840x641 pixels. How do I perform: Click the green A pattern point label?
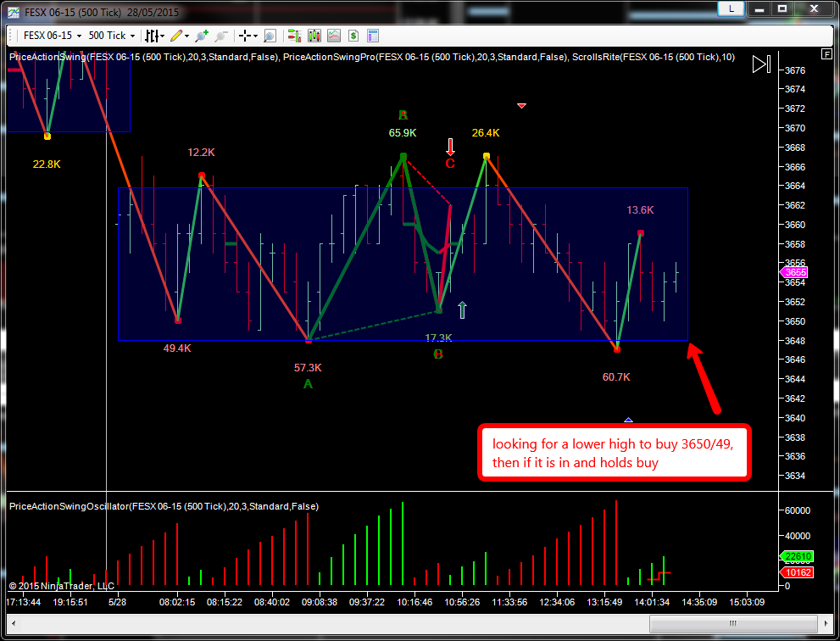[308, 384]
